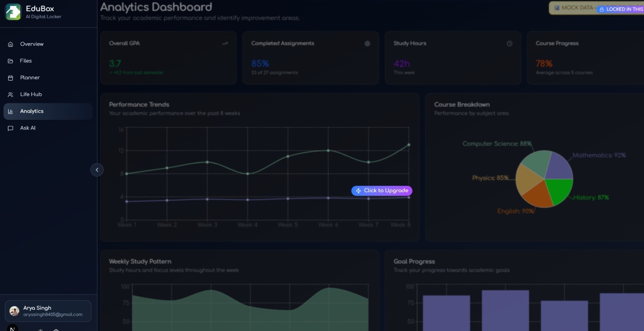Click the Ask AI chat bubble icon
Screen dimensions: 644x331
click(10, 128)
